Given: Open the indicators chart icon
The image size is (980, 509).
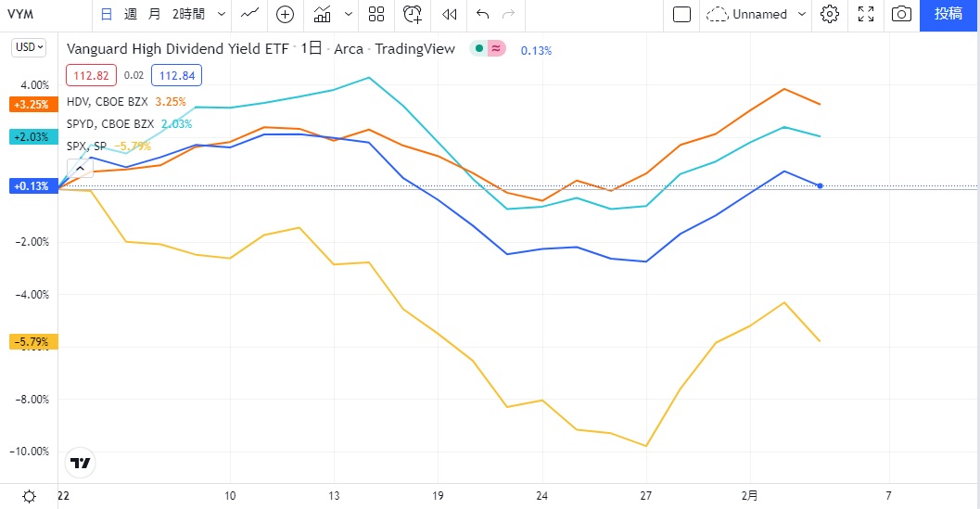Looking at the screenshot, I should (x=323, y=15).
